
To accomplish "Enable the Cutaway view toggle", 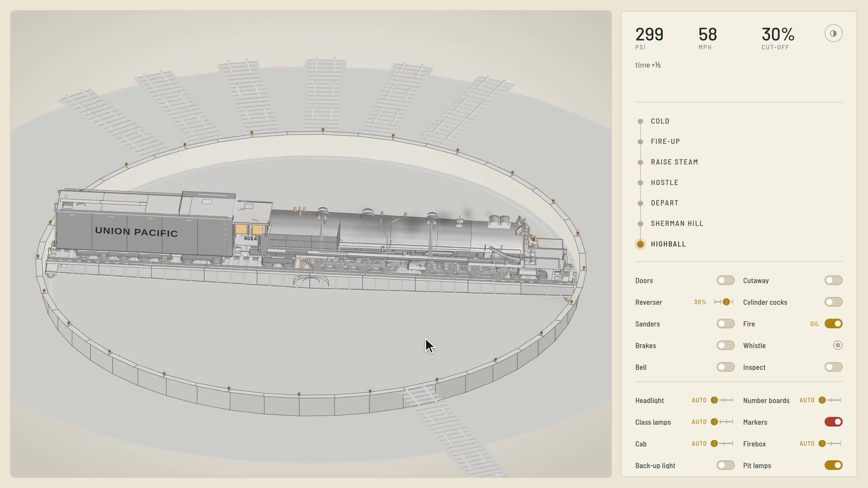I will [833, 281].
